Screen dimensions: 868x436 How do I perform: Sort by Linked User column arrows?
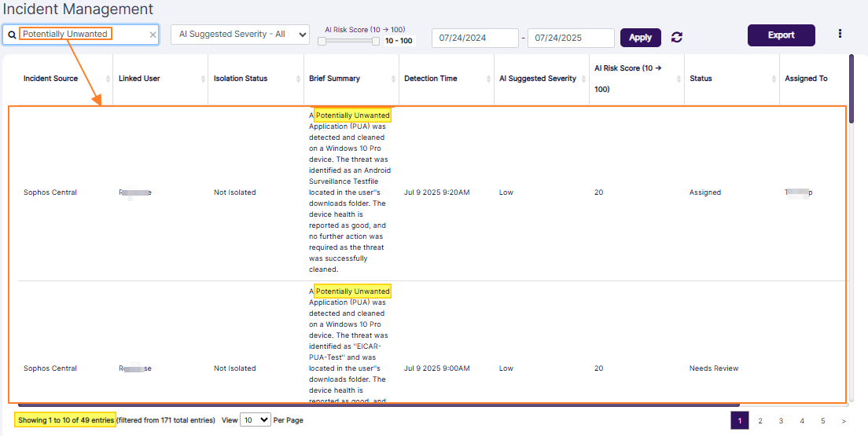[x=203, y=79]
